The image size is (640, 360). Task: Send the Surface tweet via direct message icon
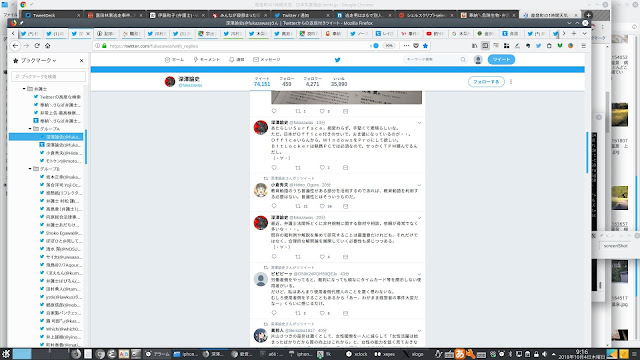click(345, 167)
